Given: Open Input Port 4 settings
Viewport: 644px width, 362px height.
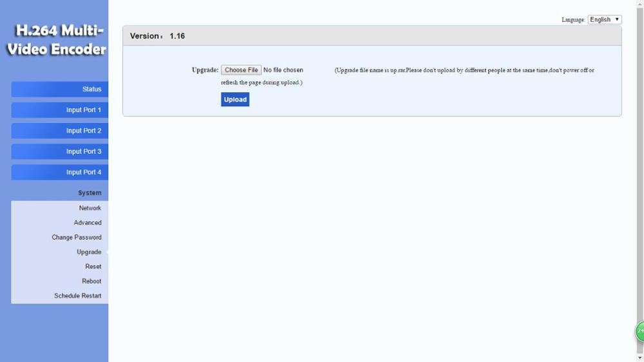Looking at the screenshot, I should [60, 172].
